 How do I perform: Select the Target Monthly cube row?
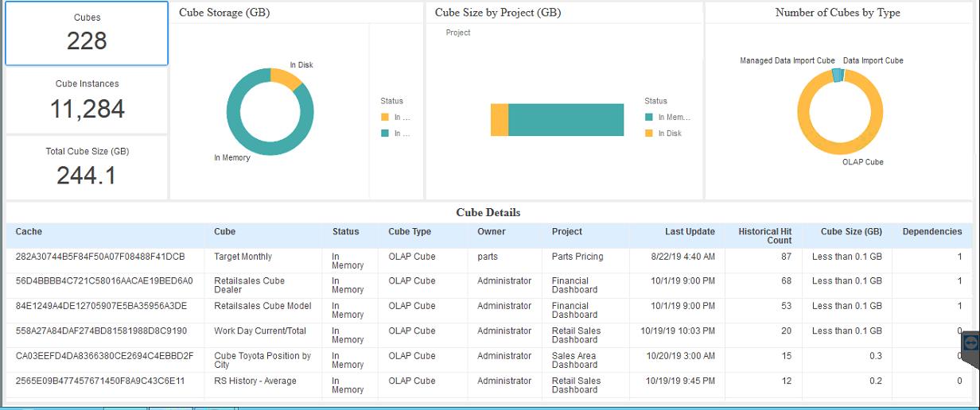[243, 257]
